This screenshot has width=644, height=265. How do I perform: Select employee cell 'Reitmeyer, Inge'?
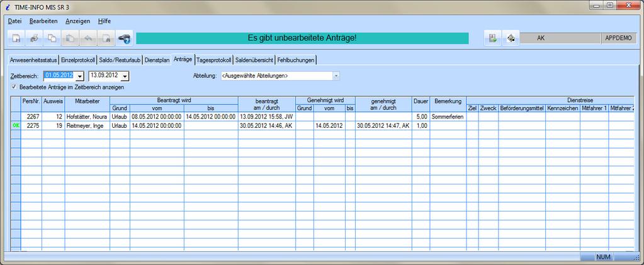click(x=87, y=126)
